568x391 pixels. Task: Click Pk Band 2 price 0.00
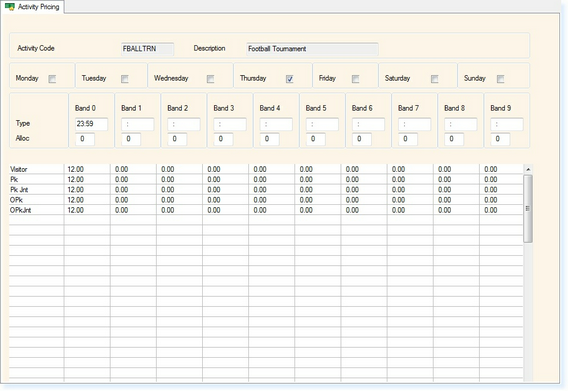[167, 179]
